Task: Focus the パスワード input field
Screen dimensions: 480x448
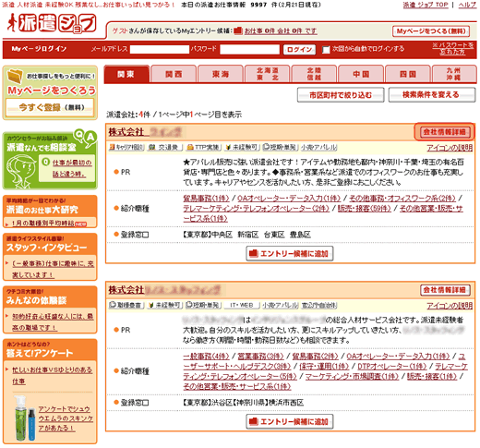Action: coord(249,49)
